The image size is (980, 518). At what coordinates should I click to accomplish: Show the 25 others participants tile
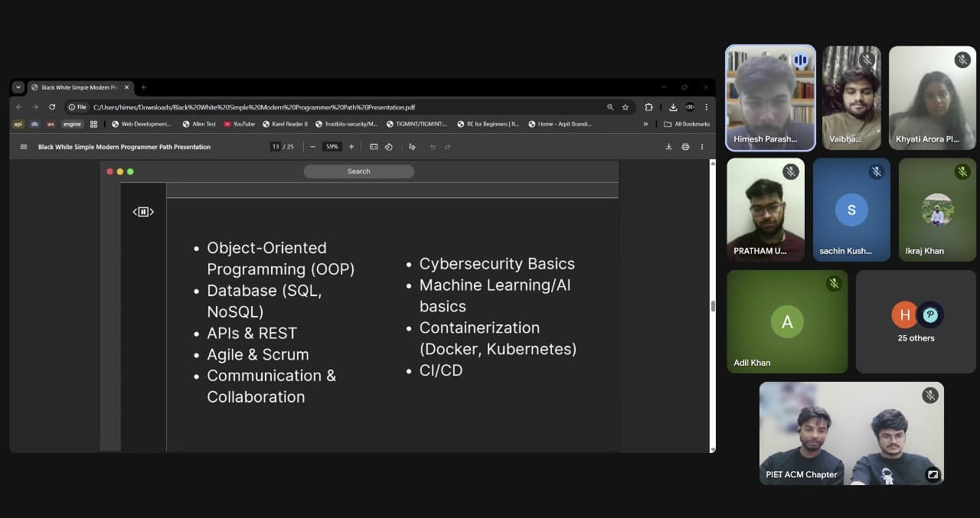[916, 321]
